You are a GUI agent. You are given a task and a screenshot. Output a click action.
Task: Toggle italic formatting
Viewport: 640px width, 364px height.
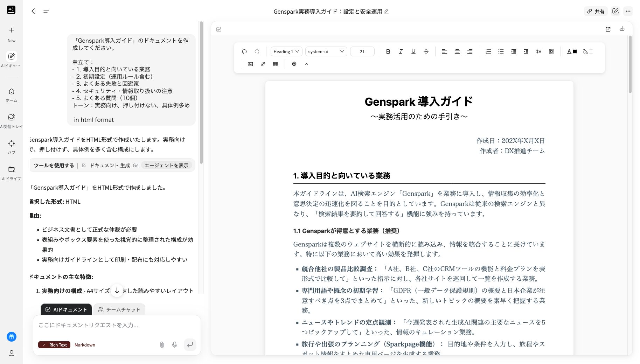[401, 51]
